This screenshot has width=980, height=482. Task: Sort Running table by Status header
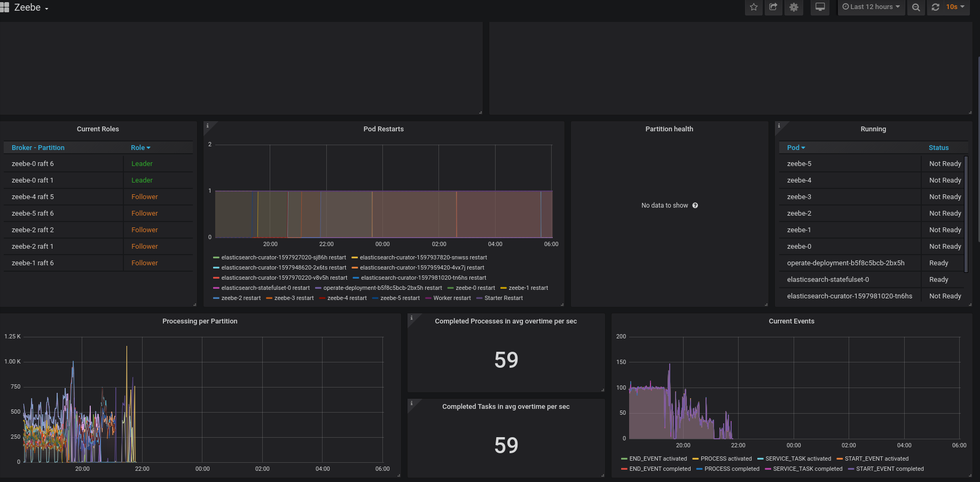(938, 148)
